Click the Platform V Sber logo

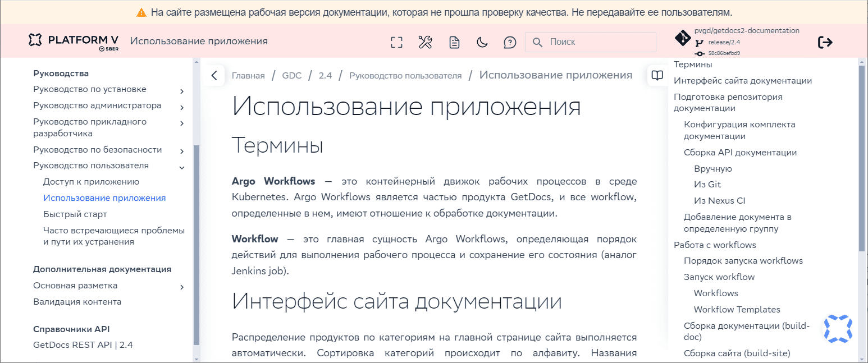pos(73,40)
